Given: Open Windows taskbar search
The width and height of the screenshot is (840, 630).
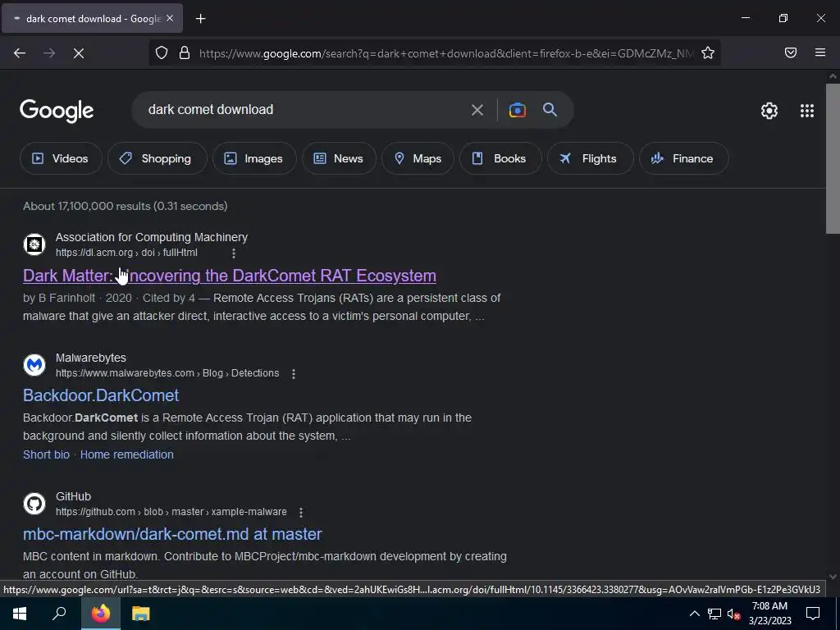Looking at the screenshot, I should tap(59, 614).
